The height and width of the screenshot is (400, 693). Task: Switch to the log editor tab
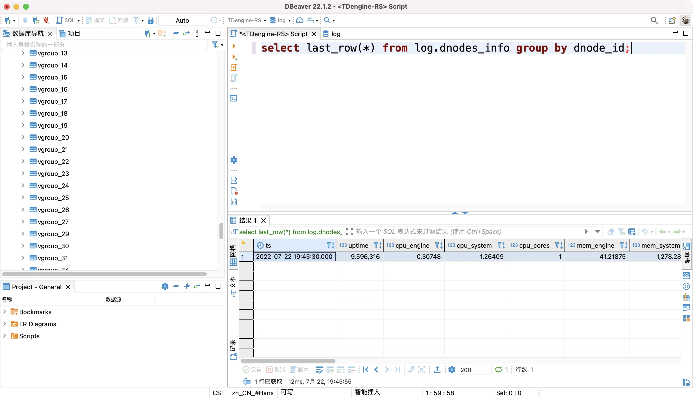pyautogui.click(x=336, y=33)
